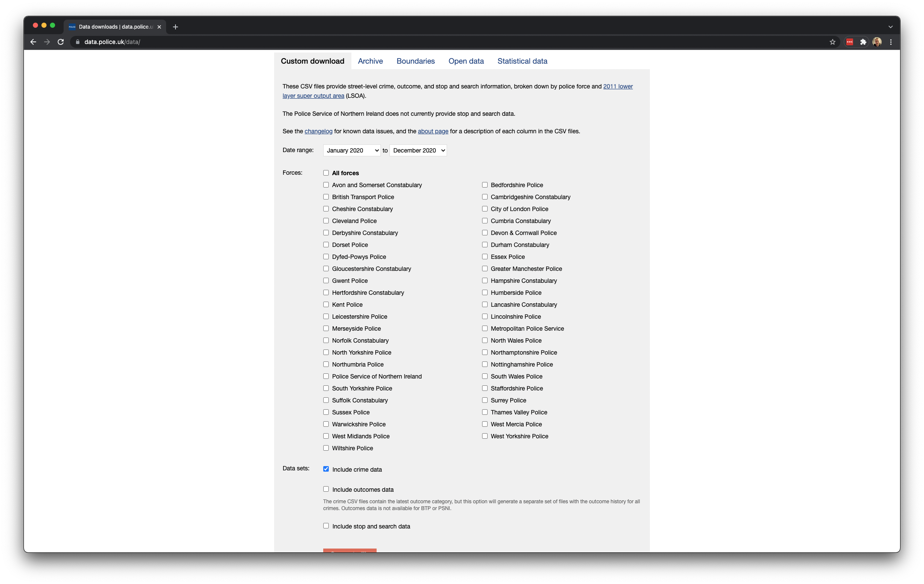924x584 pixels.
Task: Follow the 2011 lower layer super output area link
Action: click(x=618, y=86)
